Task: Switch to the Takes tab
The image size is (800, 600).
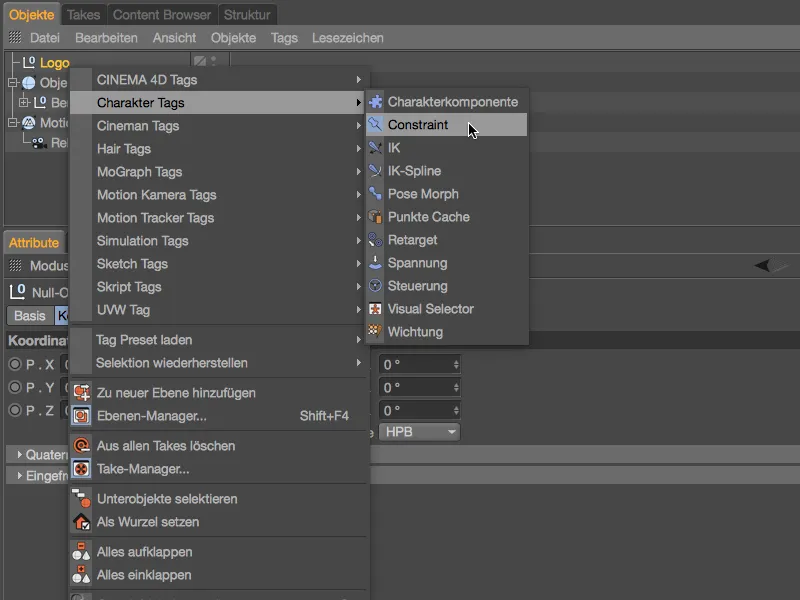Action: [83, 15]
